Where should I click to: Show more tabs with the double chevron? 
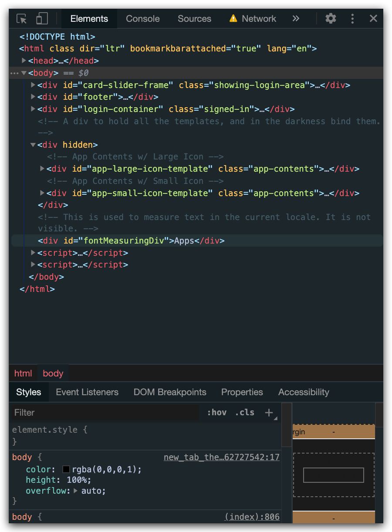click(296, 18)
